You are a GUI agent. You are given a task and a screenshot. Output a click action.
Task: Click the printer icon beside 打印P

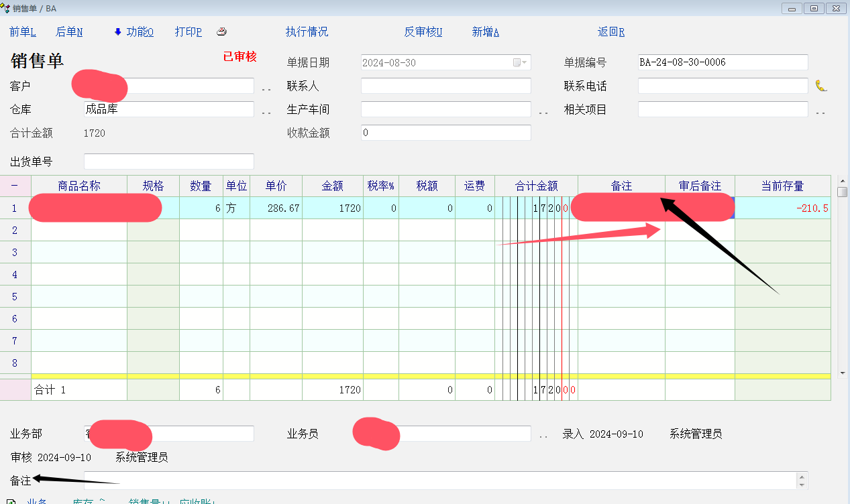click(x=222, y=32)
